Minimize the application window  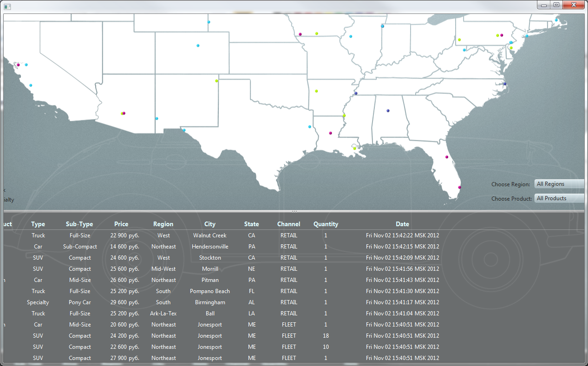[543, 5]
